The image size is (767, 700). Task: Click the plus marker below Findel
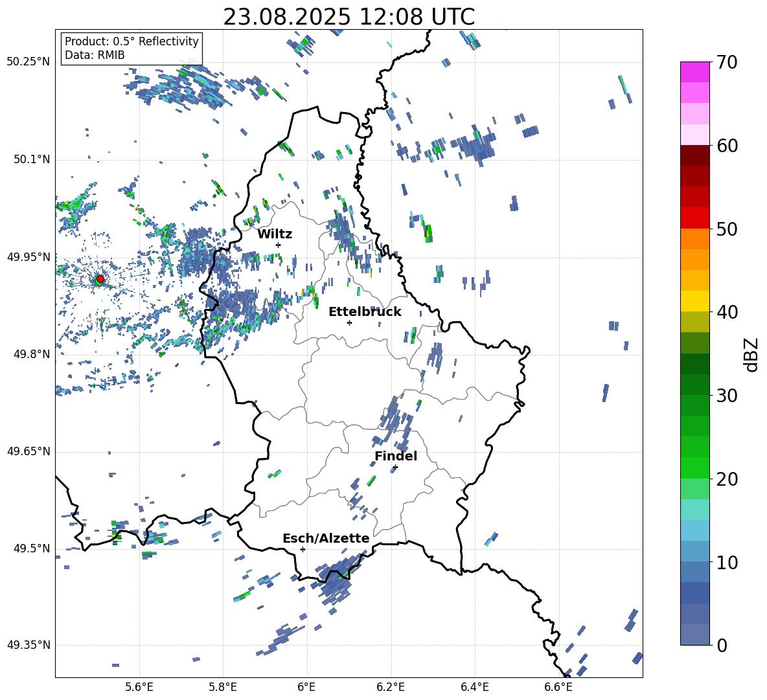coord(395,468)
